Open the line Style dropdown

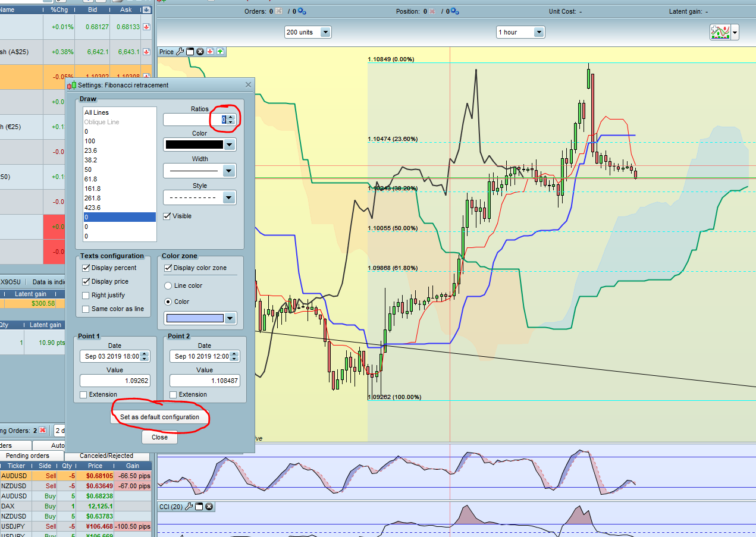click(230, 197)
